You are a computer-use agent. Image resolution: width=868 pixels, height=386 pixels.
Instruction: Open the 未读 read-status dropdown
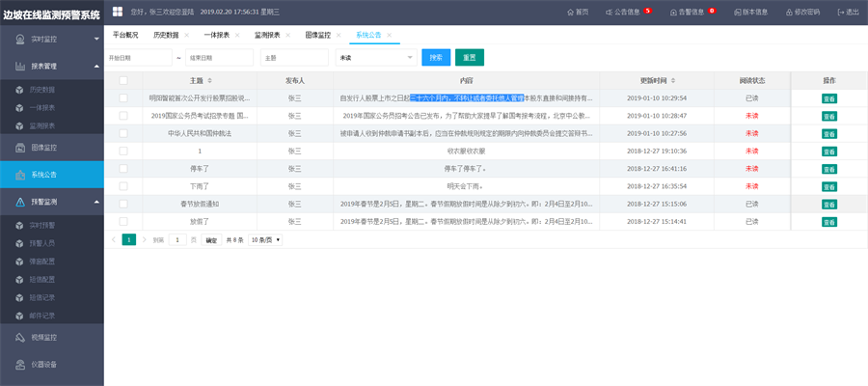coord(376,58)
